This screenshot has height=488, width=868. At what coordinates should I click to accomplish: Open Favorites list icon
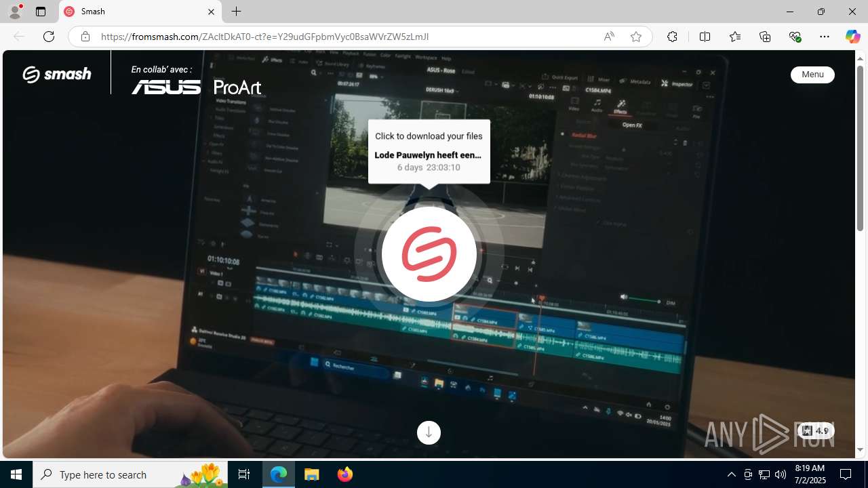click(734, 37)
